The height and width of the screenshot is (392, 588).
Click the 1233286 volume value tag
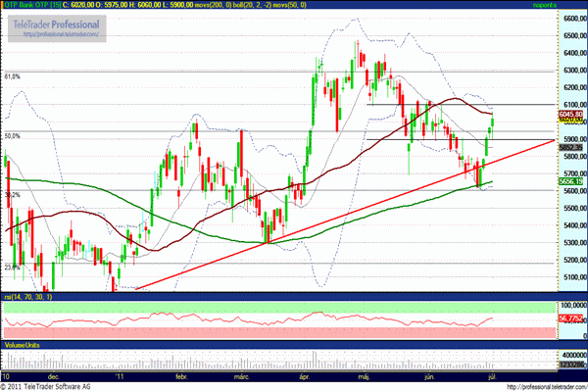click(571, 364)
